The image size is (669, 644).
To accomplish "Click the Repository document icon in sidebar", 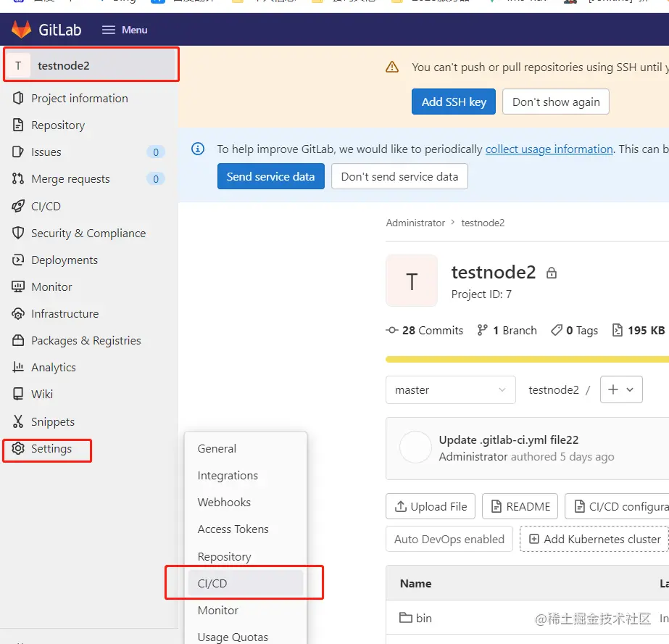I will pos(18,125).
